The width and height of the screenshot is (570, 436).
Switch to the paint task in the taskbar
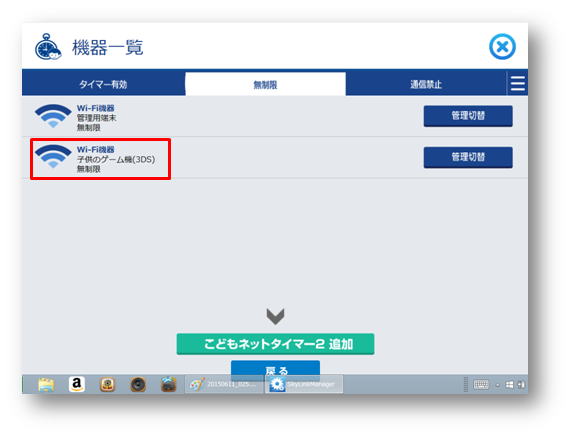(x=224, y=385)
